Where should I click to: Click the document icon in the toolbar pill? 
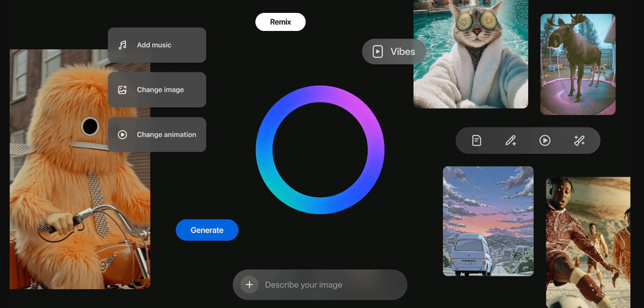[x=477, y=140]
